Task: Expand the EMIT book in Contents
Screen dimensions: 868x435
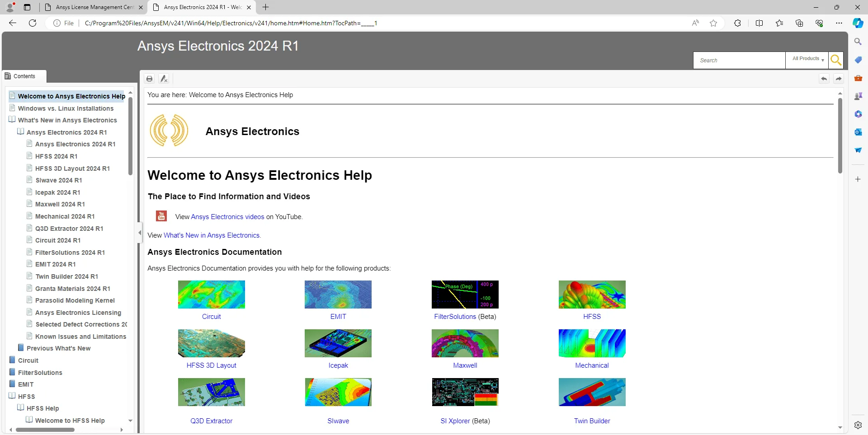Action: coord(12,384)
